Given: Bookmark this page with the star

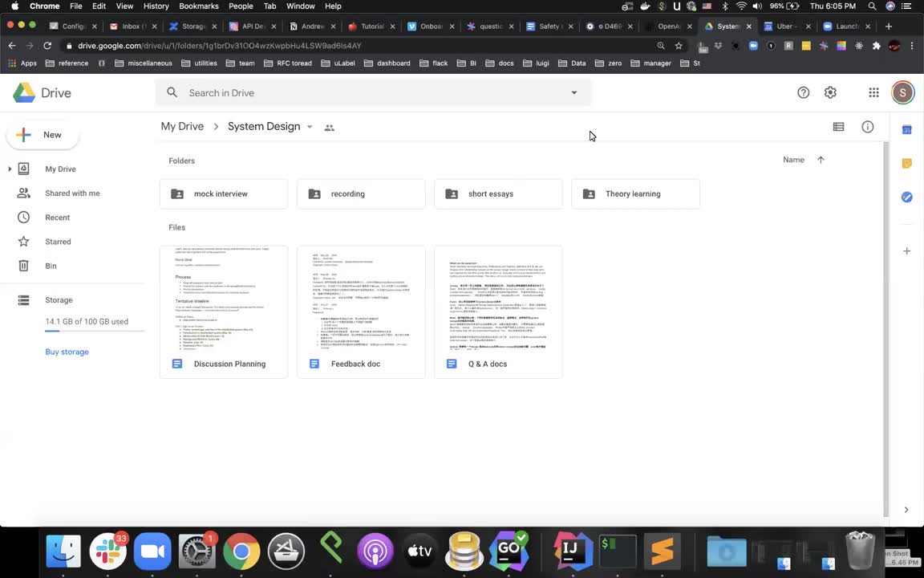Looking at the screenshot, I should tap(679, 46).
